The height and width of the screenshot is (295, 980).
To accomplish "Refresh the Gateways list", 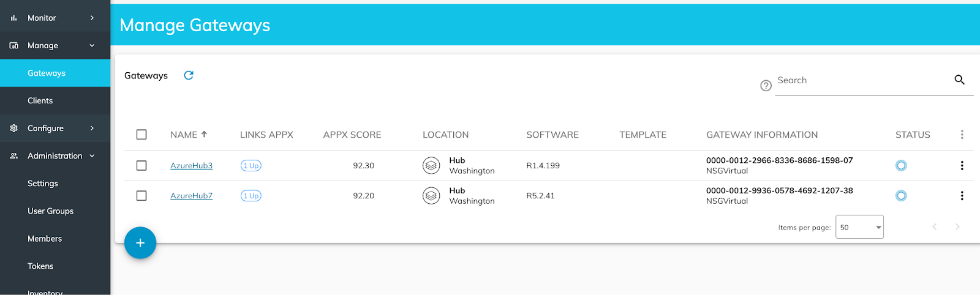I will (x=189, y=75).
